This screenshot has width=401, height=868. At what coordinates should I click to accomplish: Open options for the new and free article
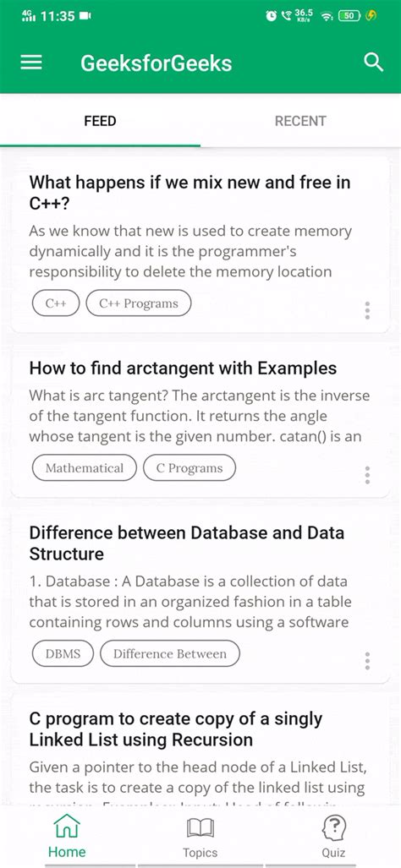367,310
